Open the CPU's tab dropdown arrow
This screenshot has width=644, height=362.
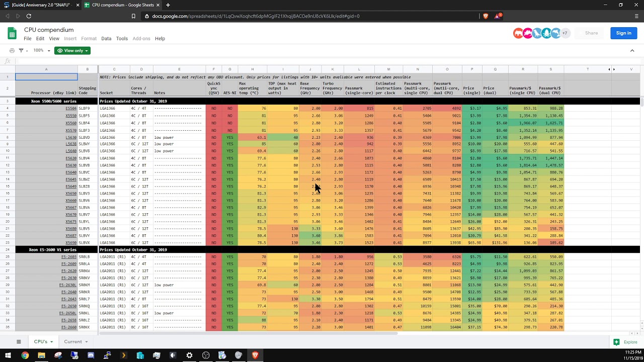click(51, 342)
